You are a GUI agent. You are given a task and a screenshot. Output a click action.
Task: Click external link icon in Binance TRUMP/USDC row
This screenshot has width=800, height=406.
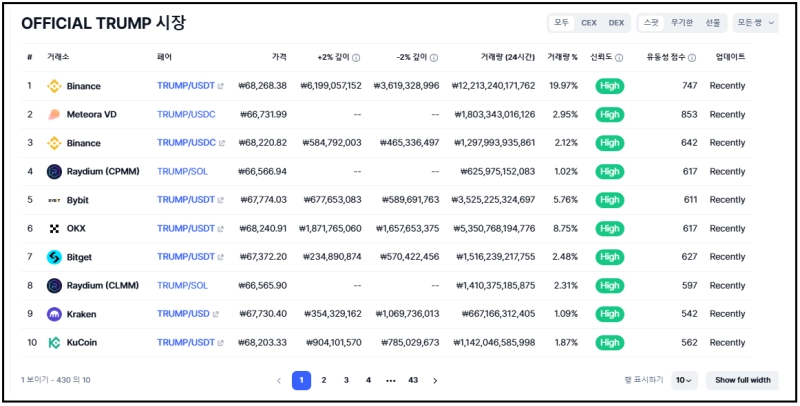pyautogui.click(x=221, y=143)
